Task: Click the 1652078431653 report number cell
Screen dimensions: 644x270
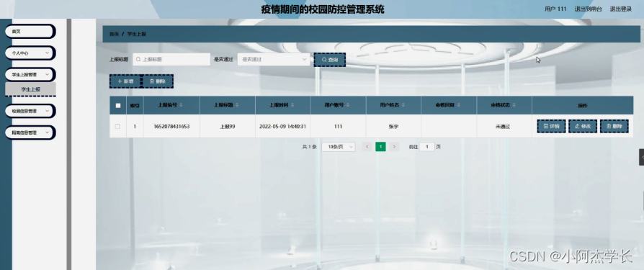Action: (171, 127)
